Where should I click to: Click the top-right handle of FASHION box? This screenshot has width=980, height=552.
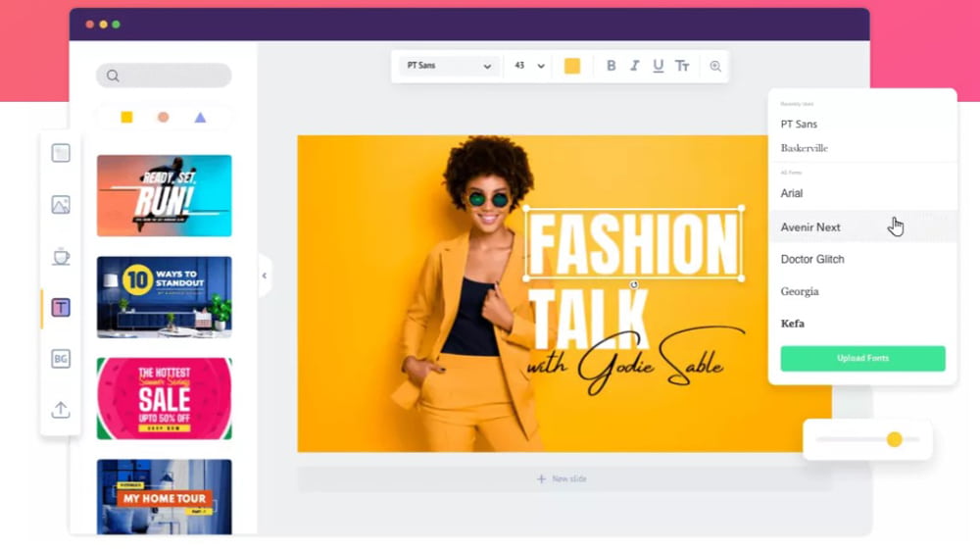[x=742, y=208]
